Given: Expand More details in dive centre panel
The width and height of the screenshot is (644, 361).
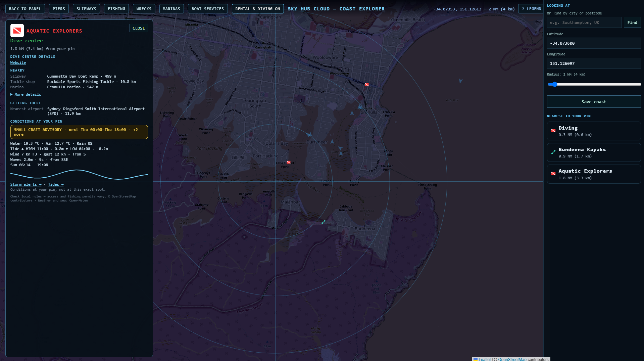Looking at the screenshot, I should coord(26,95).
